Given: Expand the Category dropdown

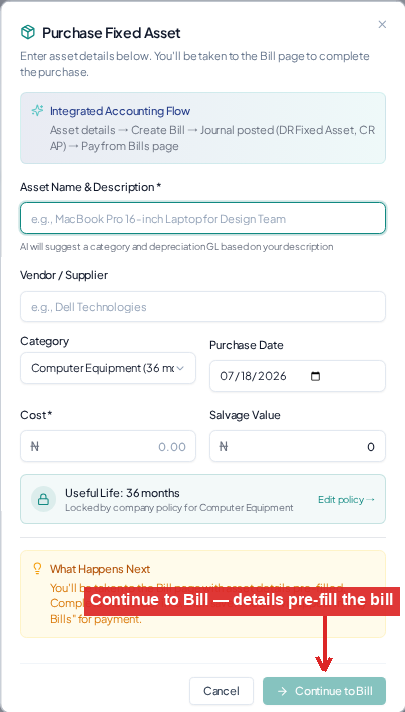Looking at the screenshot, I should [x=108, y=368].
